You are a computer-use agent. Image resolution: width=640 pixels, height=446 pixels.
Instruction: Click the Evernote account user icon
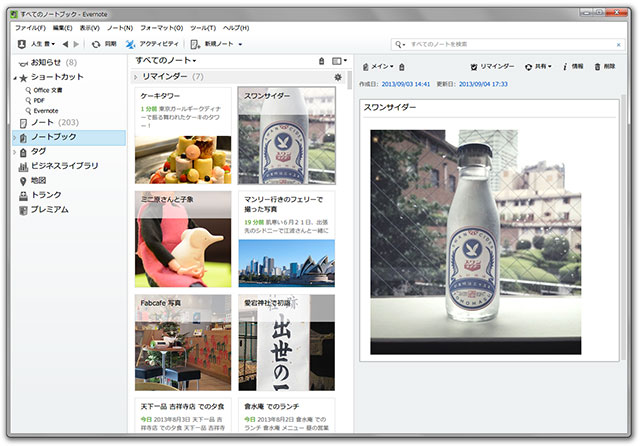[22, 44]
